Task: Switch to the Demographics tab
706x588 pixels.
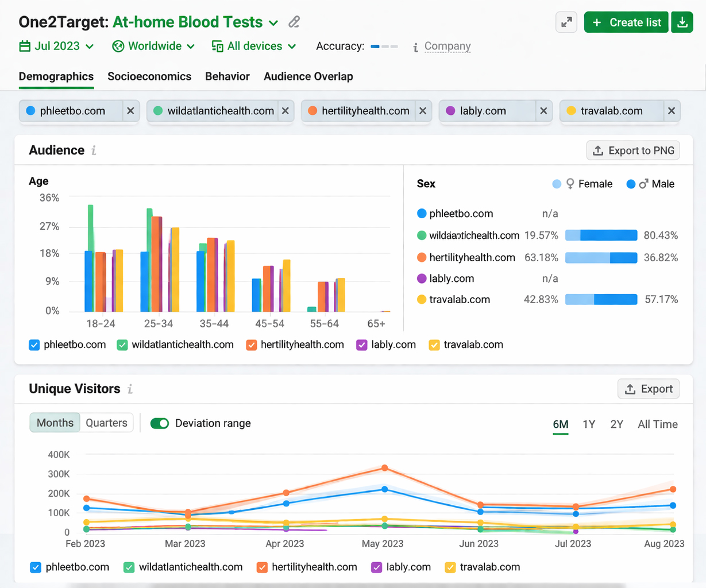Action: pyautogui.click(x=56, y=76)
